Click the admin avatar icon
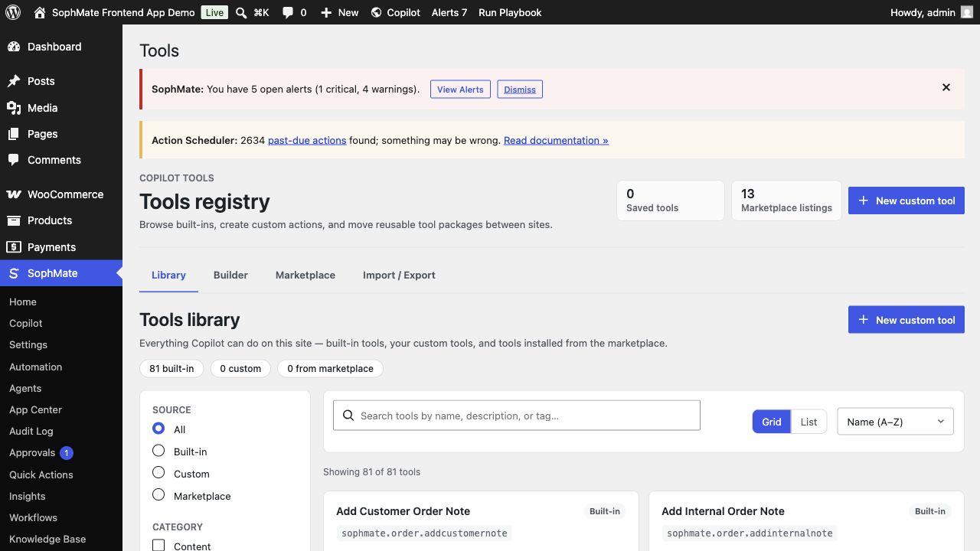The height and width of the screenshot is (551, 980). click(x=967, y=12)
